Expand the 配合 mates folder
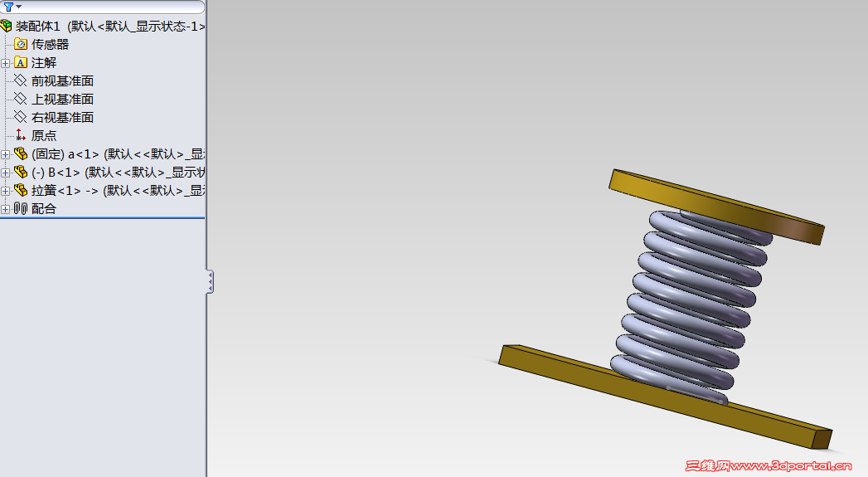This screenshot has height=477, width=868. click(6, 209)
